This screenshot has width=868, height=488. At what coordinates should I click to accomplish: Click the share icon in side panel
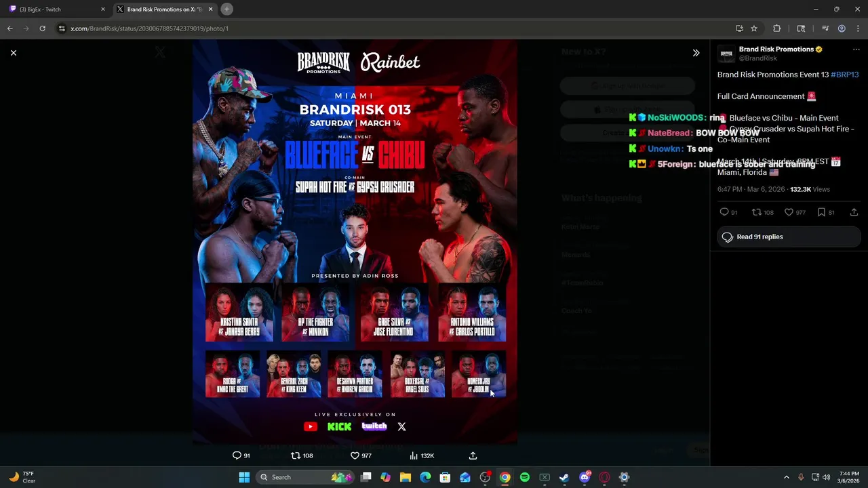[x=854, y=212]
